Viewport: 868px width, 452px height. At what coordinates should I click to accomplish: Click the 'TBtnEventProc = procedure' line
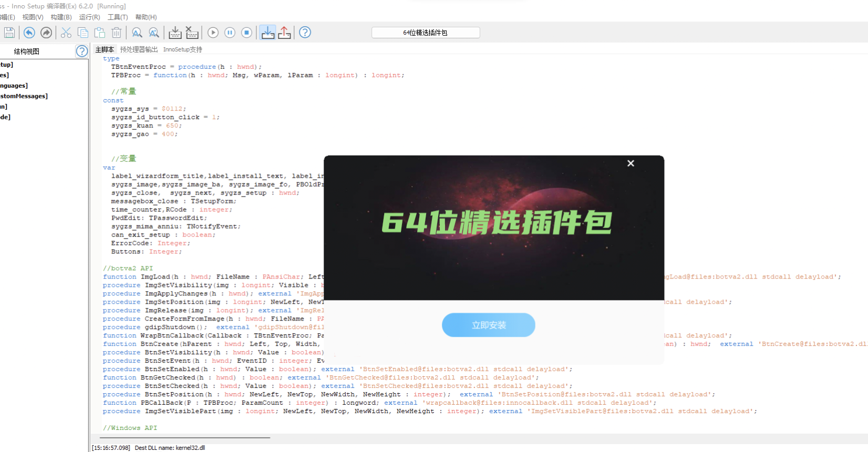coord(187,67)
